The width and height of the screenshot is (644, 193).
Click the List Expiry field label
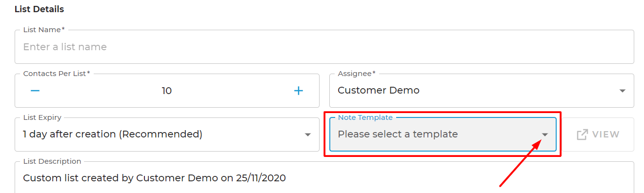click(42, 117)
